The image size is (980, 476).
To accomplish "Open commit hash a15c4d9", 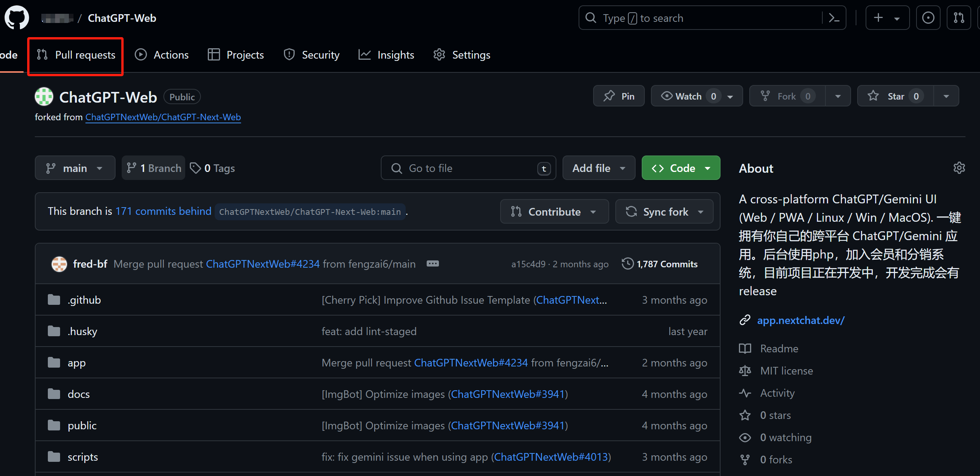I will 528,264.
